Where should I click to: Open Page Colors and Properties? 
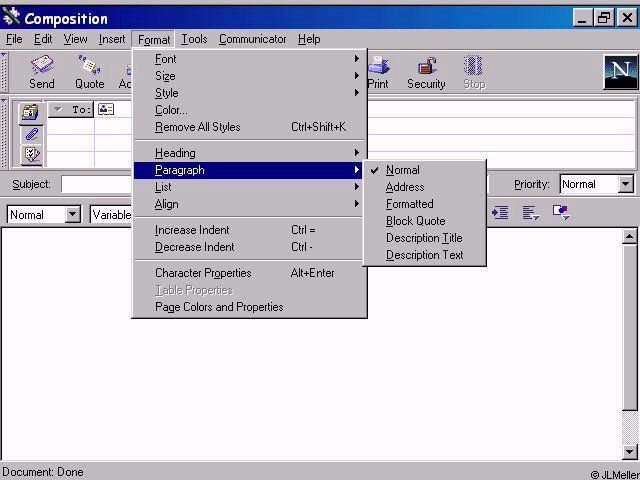249,307
